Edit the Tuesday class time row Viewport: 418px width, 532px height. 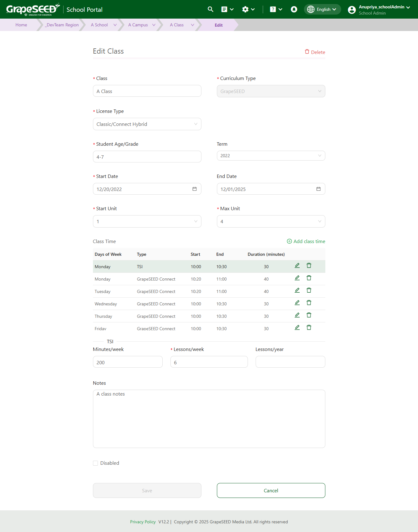297,290
